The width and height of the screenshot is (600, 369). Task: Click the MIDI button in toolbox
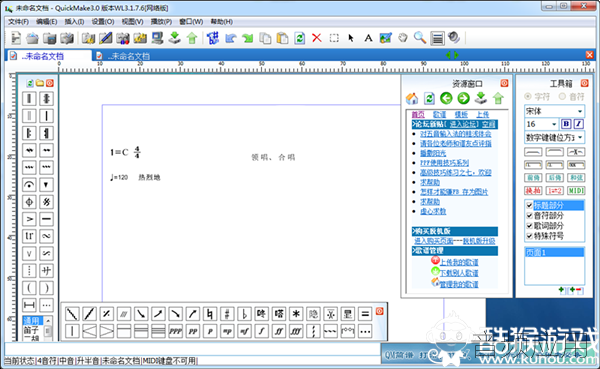pyautogui.click(x=576, y=190)
